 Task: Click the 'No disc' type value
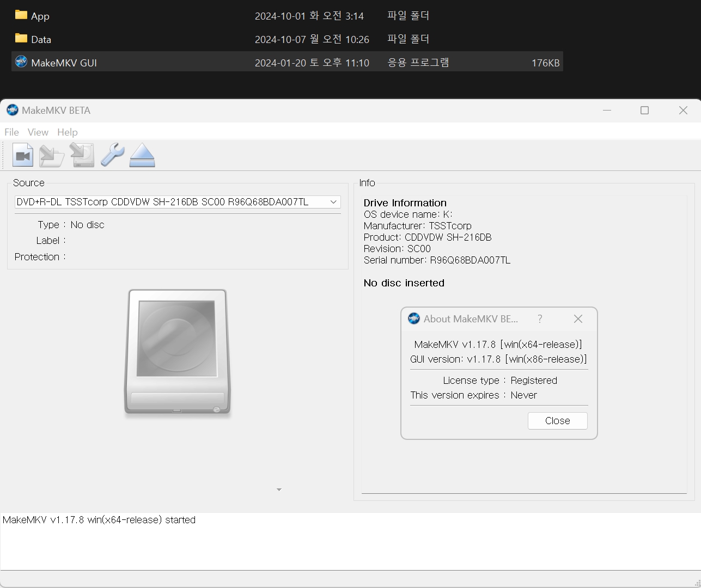coord(87,225)
